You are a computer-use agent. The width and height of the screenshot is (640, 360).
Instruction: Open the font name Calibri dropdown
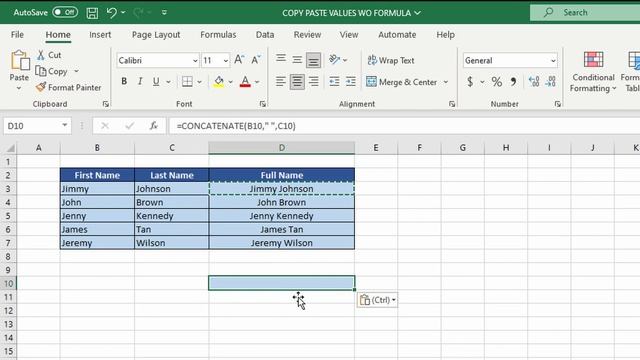195,61
